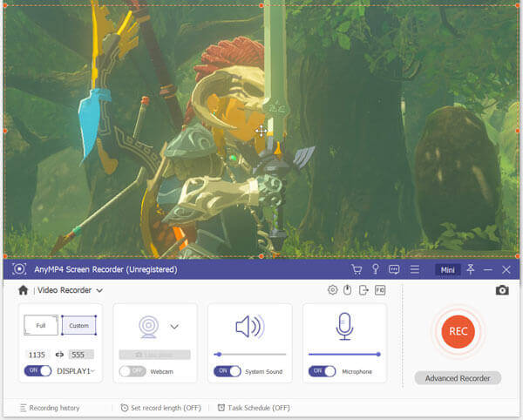Click the move crosshair in capture region center
This screenshot has height=420, width=523.
tap(261, 131)
